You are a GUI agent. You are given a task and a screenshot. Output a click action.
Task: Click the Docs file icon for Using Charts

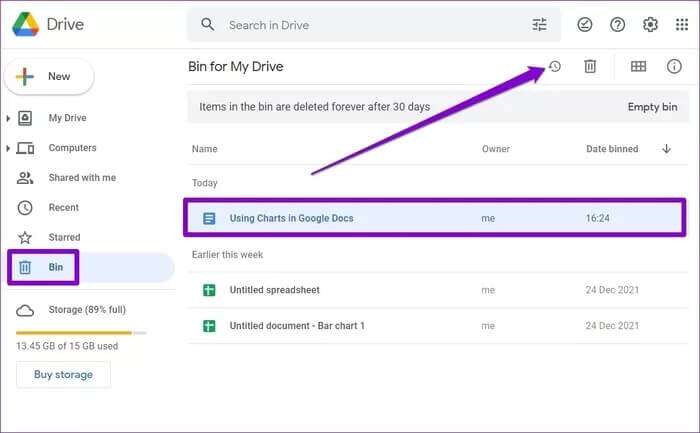click(x=209, y=218)
